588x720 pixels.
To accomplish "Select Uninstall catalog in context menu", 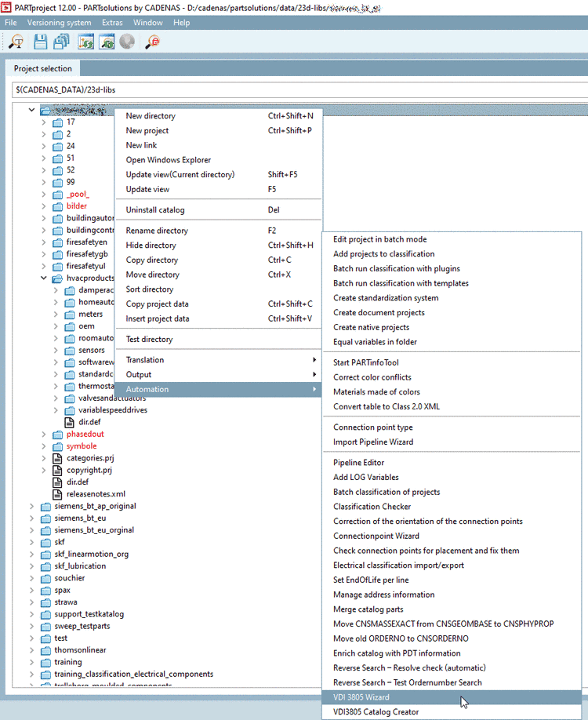I will click(219, 210).
